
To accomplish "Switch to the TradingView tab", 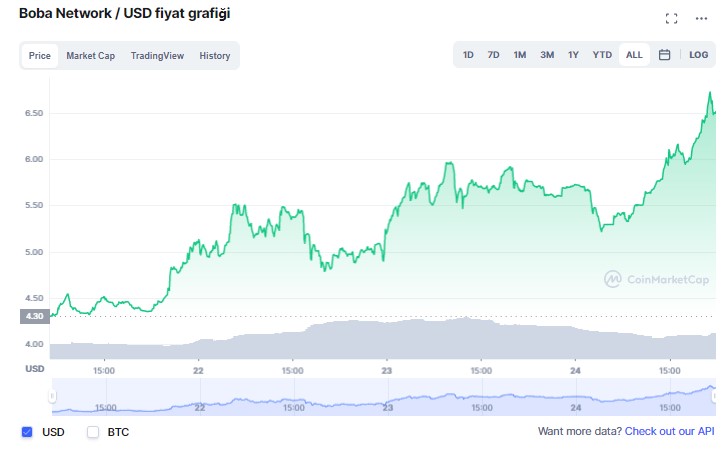I will click(157, 56).
